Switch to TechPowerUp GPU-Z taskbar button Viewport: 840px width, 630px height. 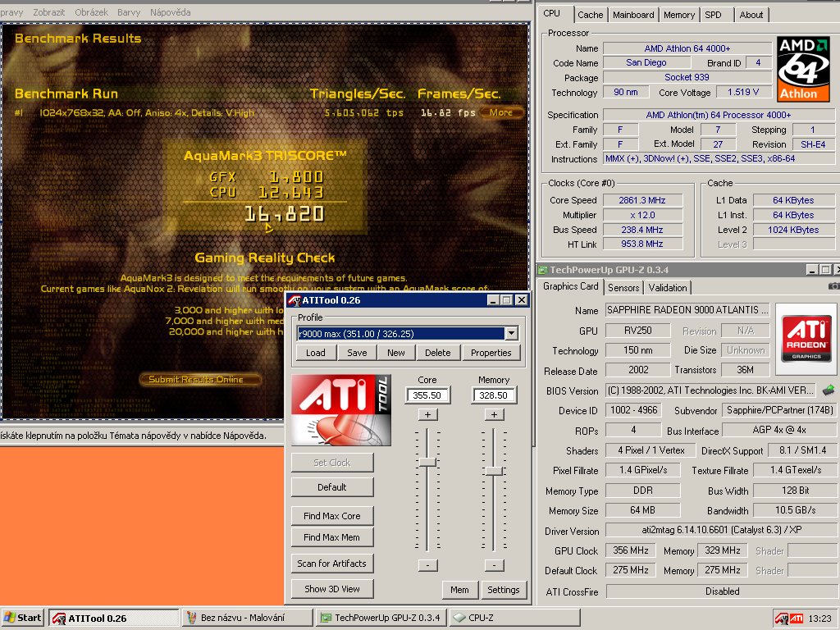point(381,618)
